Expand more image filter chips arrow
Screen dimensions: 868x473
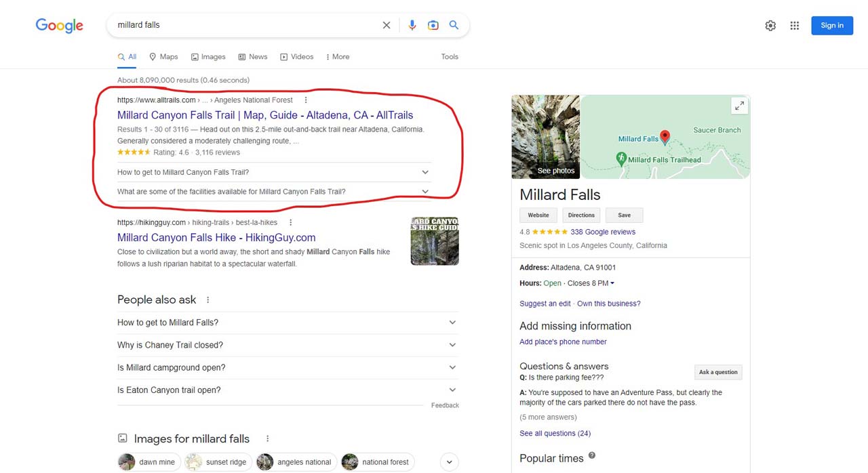click(450, 462)
